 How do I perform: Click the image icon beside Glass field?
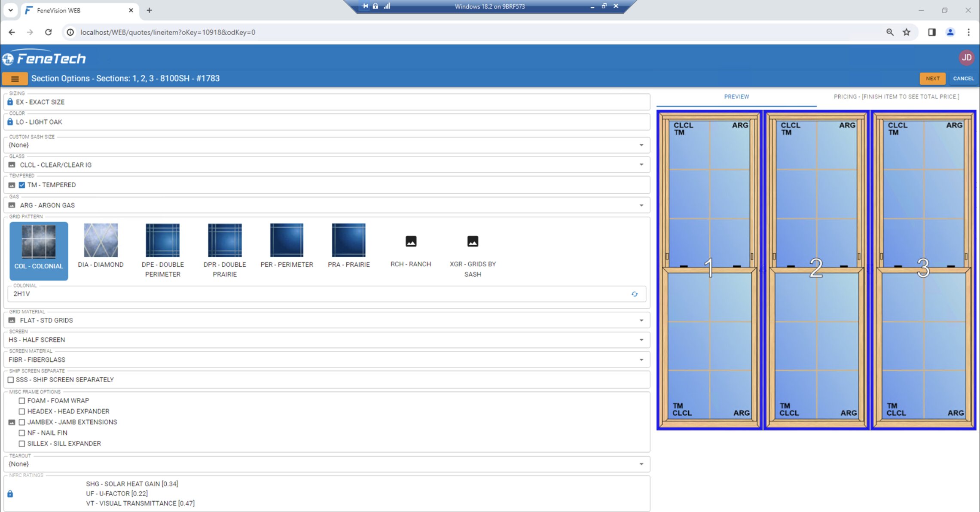12,165
